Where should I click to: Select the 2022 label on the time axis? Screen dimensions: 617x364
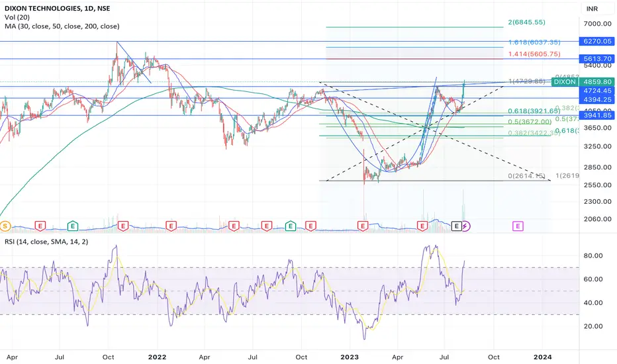[157, 357]
